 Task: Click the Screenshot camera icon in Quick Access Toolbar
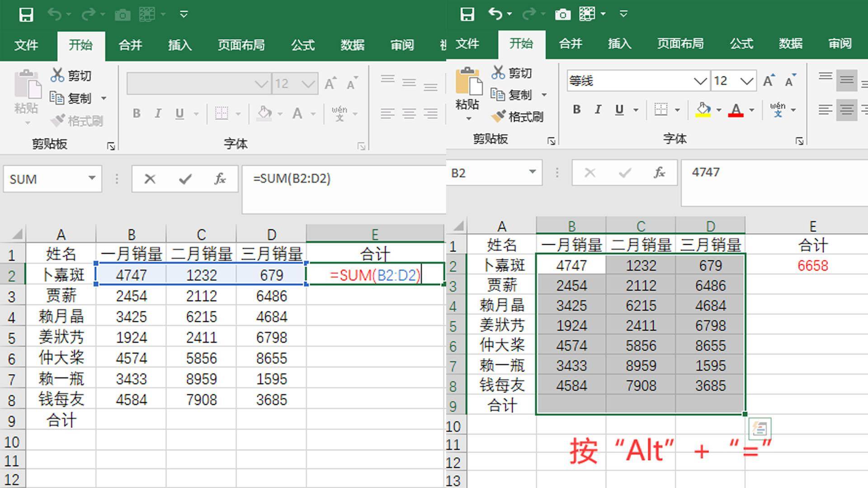(x=562, y=14)
